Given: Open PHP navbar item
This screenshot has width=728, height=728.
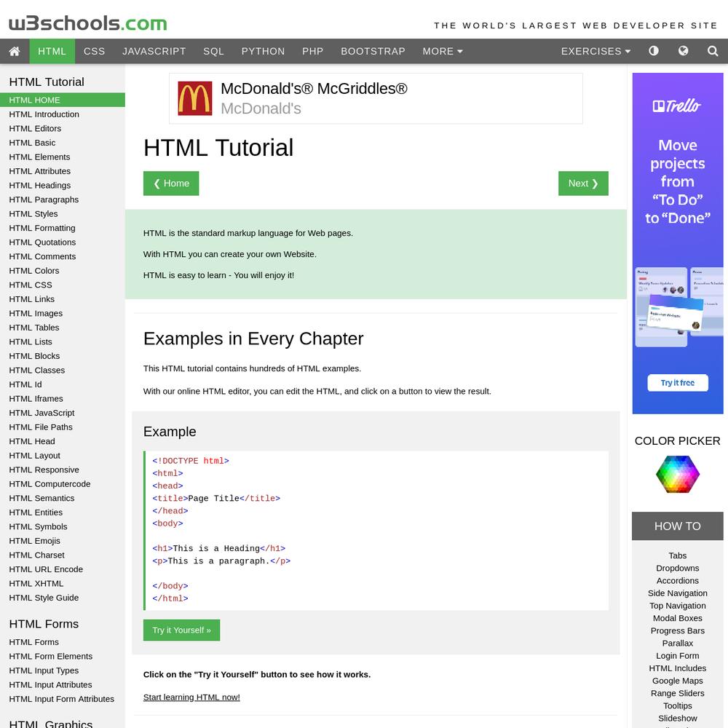Looking at the screenshot, I should pyautogui.click(x=312, y=51).
